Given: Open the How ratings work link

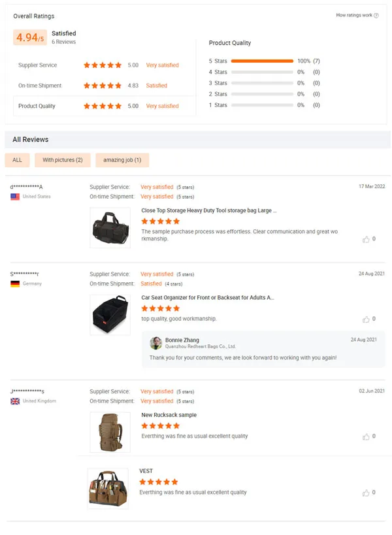Looking at the screenshot, I should click(x=354, y=16).
